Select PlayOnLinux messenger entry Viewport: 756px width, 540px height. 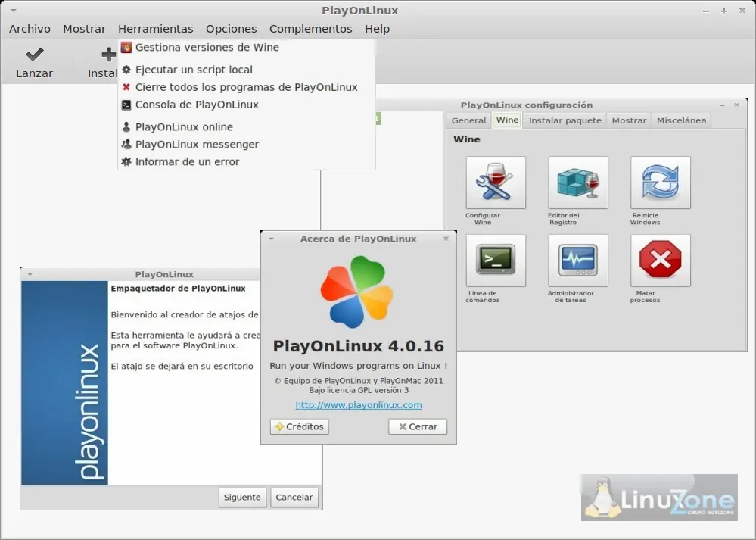(247, 145)
